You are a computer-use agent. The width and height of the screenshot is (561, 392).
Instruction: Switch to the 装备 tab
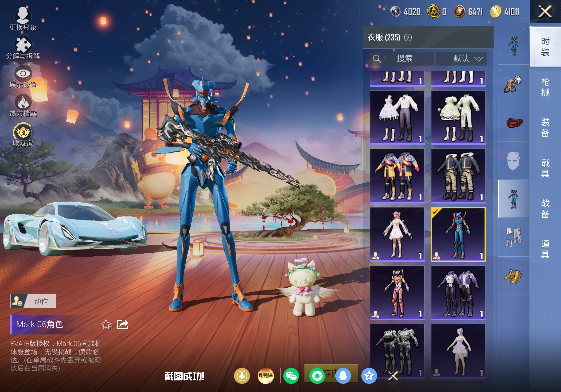click(x=545, y=127)
